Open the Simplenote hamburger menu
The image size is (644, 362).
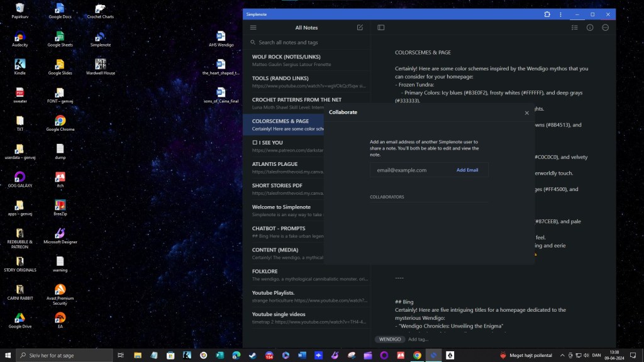tap(253, 28)
